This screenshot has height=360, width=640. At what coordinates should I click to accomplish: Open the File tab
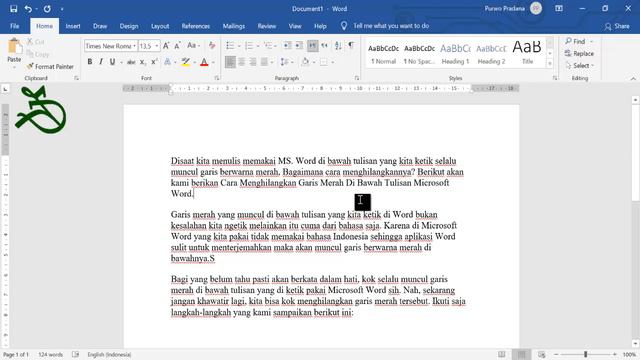pos(15,26)
